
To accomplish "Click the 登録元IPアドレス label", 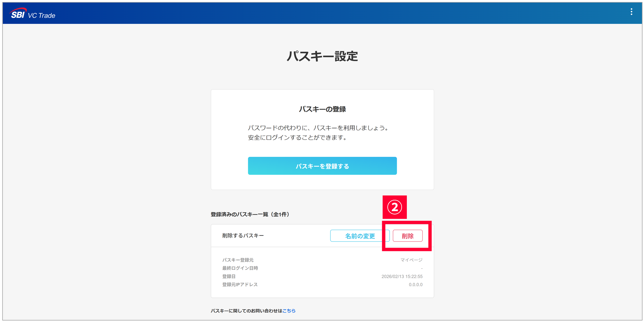I will [240, 284].
